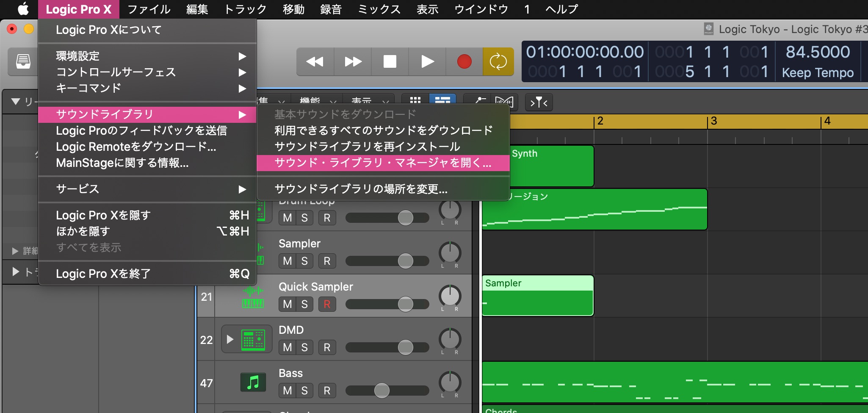
Task: Click the Quick Sampler track icon
Action: [253, 297]
